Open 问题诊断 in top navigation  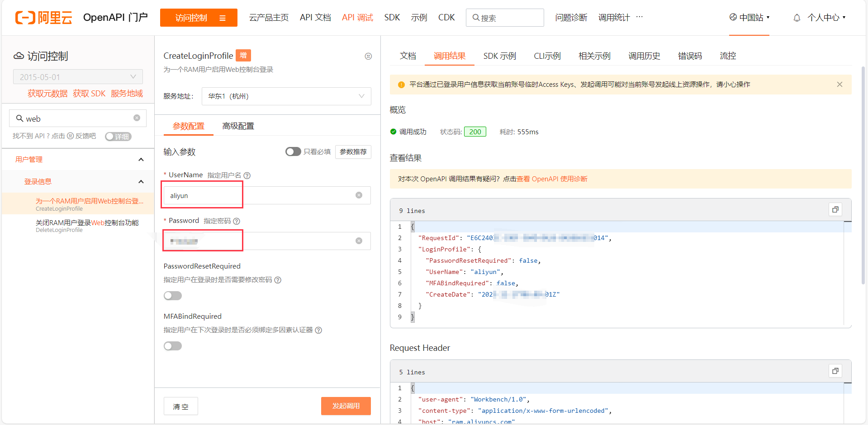tap(571, 18)
